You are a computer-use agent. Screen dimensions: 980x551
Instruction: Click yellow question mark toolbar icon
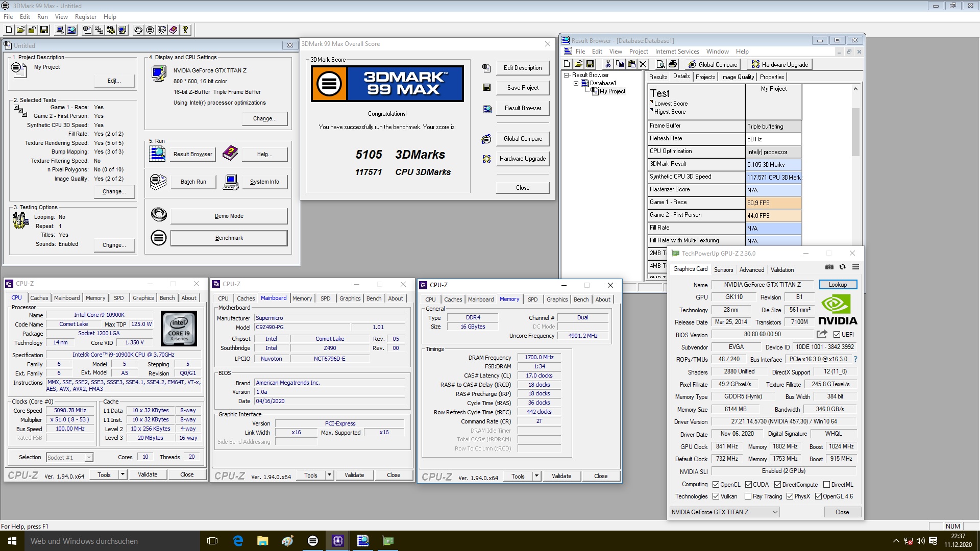click(x=185, y=30)
